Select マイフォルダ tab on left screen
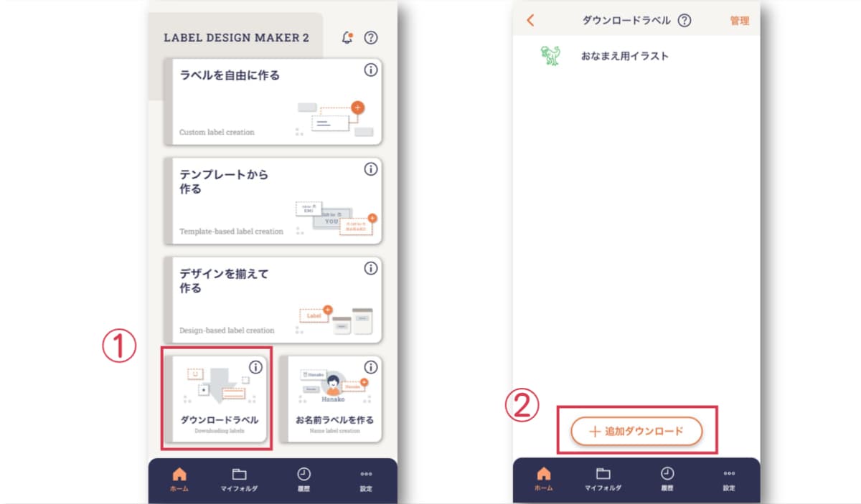 click(x=239, y=480)
